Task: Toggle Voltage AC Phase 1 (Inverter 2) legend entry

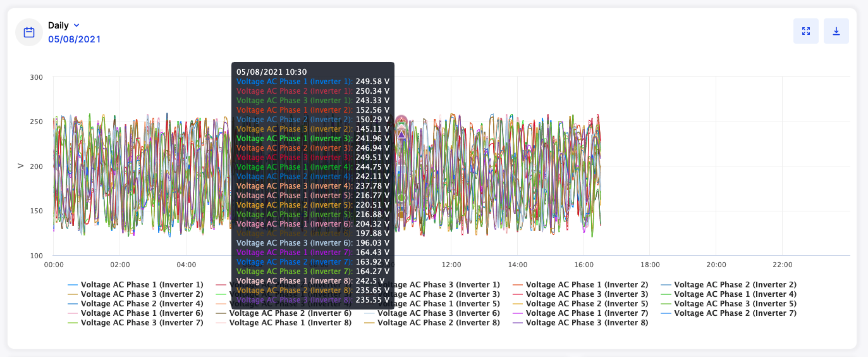Action: pyautogui.click(x=587, y=285)
